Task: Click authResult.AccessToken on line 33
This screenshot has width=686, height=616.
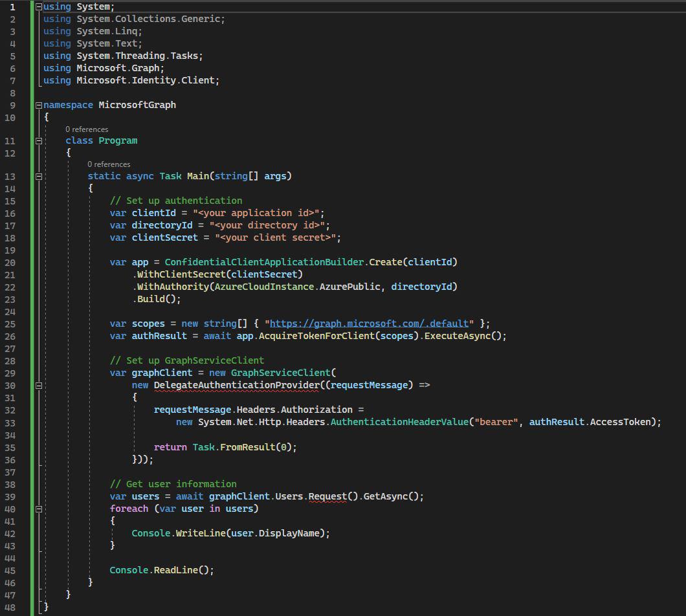Action: [x=590, y=422]
